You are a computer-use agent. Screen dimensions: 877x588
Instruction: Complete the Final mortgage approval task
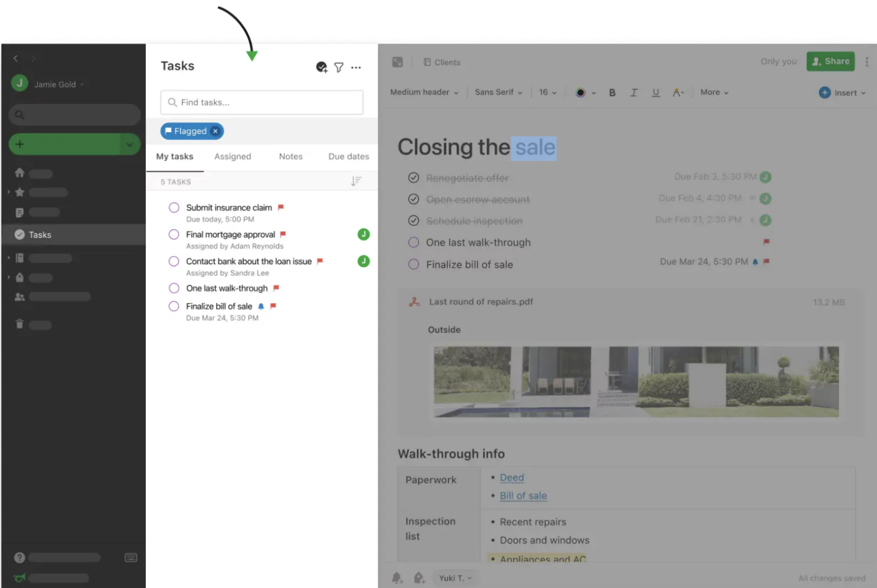(x=174, y=234)
